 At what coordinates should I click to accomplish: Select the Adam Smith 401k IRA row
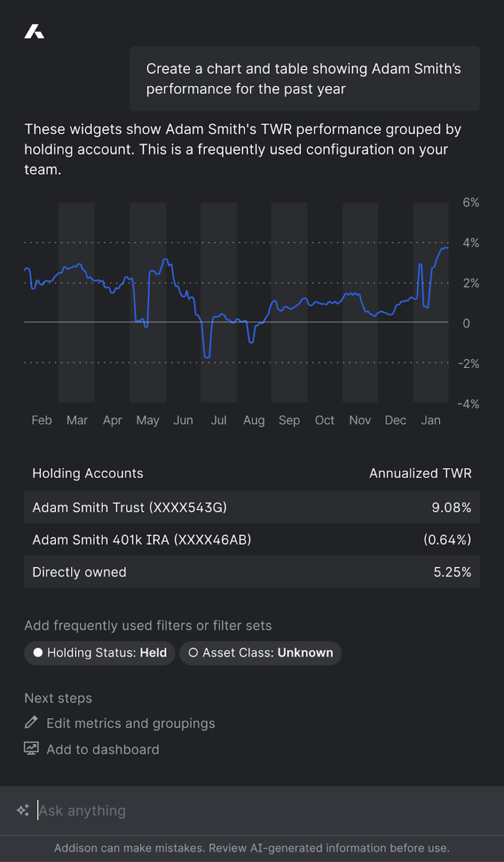pyautogui.click(x=252, y=540)
